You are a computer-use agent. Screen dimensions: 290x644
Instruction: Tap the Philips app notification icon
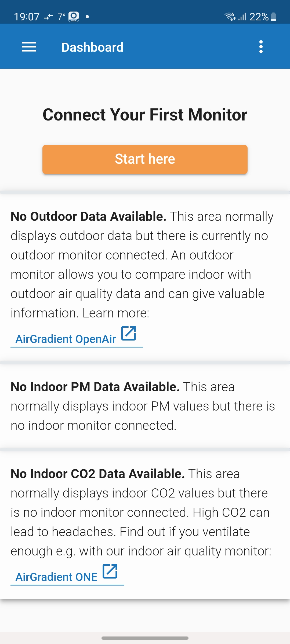pyautogui.click(x=74, y=17)
